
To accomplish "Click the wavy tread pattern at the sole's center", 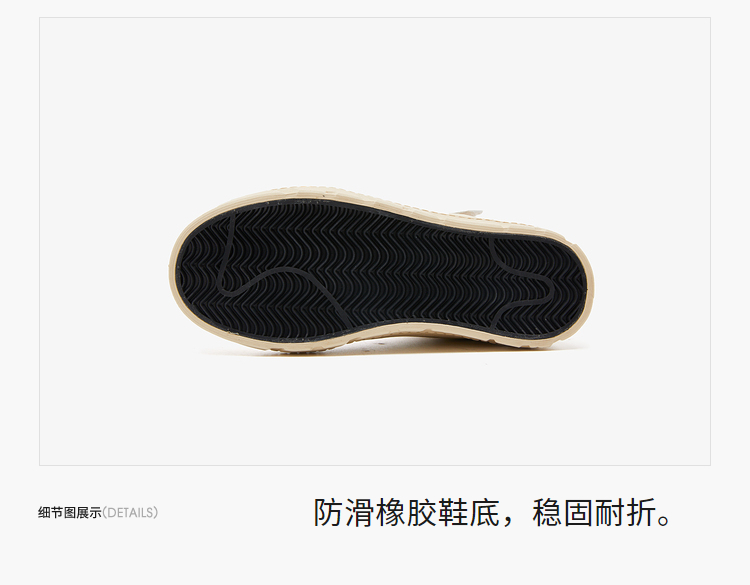I will [x=383, y=268].
